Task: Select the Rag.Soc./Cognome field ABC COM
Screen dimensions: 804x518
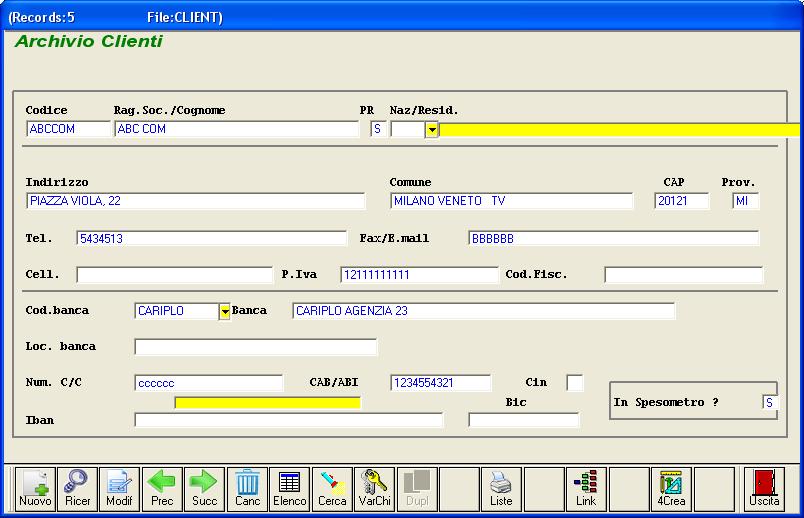Action: coord(236,129)
